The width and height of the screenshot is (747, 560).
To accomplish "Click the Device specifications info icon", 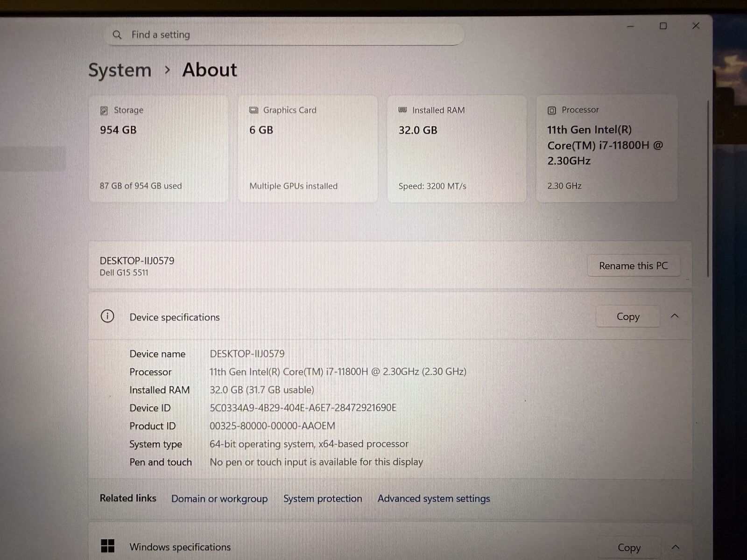I will pos(107,316).
